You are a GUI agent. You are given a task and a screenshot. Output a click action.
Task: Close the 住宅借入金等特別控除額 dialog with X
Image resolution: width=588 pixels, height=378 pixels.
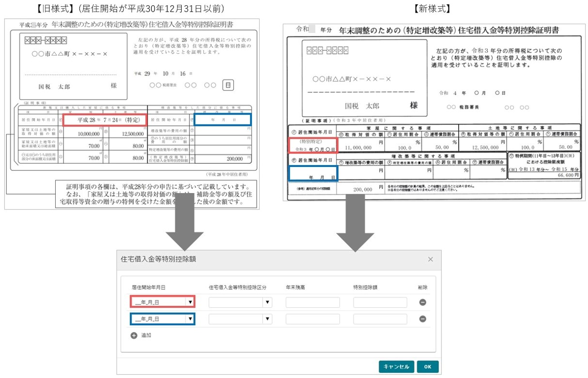[431, 259]
